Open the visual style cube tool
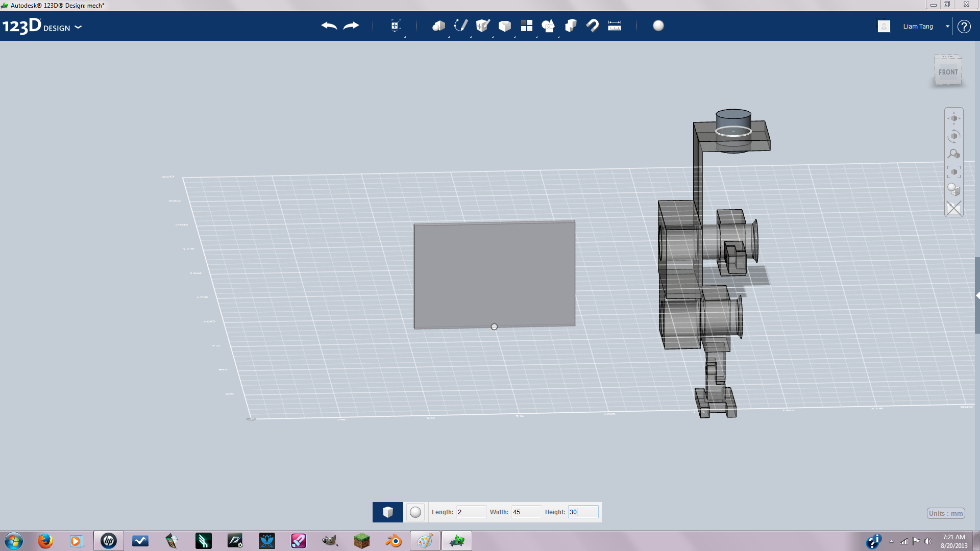 pos(954,190)
